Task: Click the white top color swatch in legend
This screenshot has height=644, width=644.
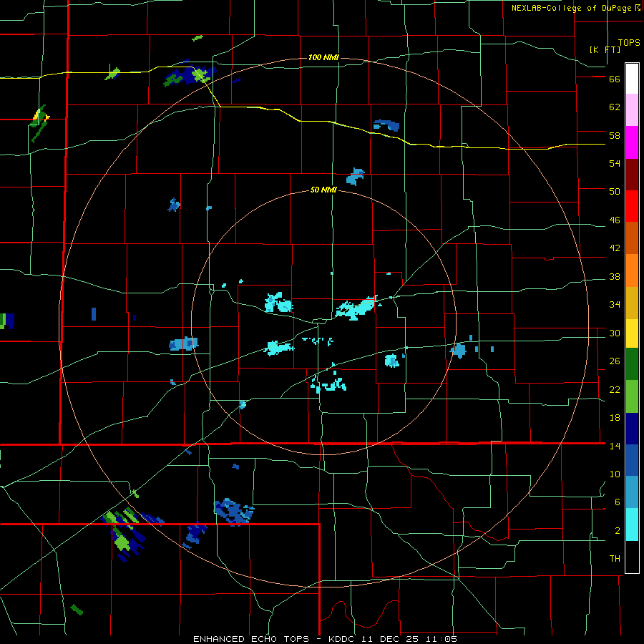Action: [632, 79]
